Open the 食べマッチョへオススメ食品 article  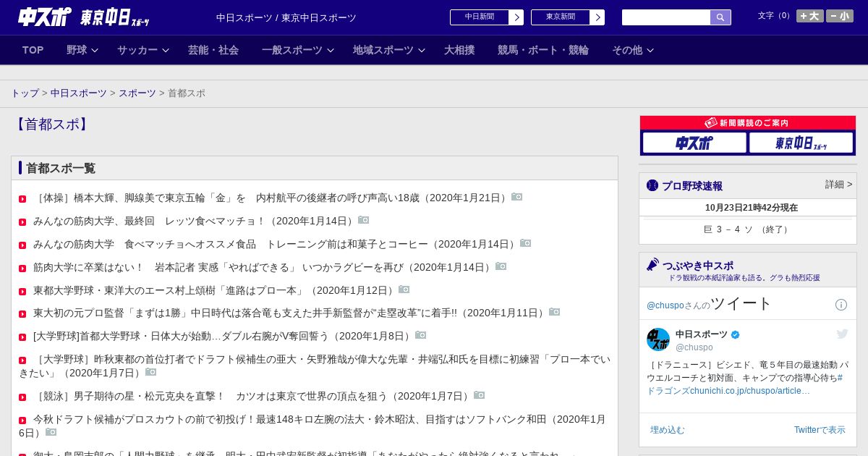coord(276,244)
